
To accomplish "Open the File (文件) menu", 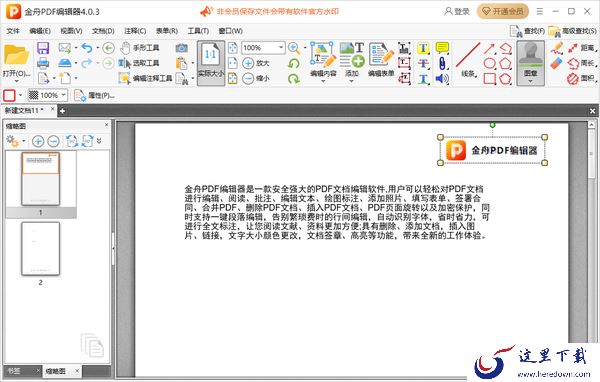I will pyautogui.click(x=13, y=31).
